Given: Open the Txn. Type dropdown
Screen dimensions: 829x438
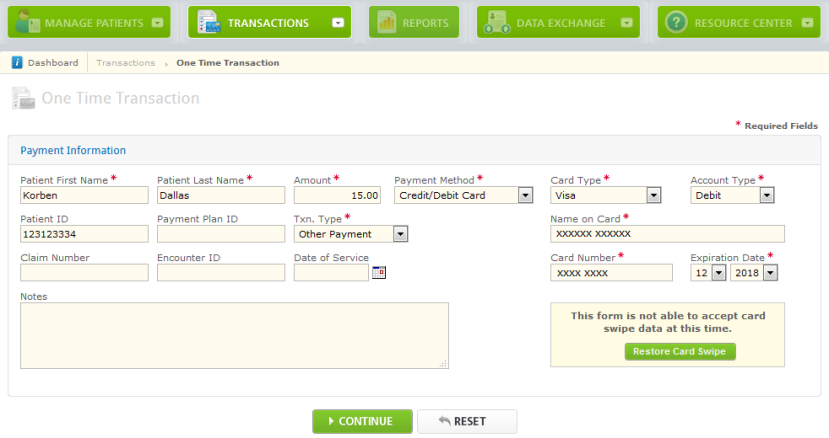Looking at the screenshot, I should (400, 234).
